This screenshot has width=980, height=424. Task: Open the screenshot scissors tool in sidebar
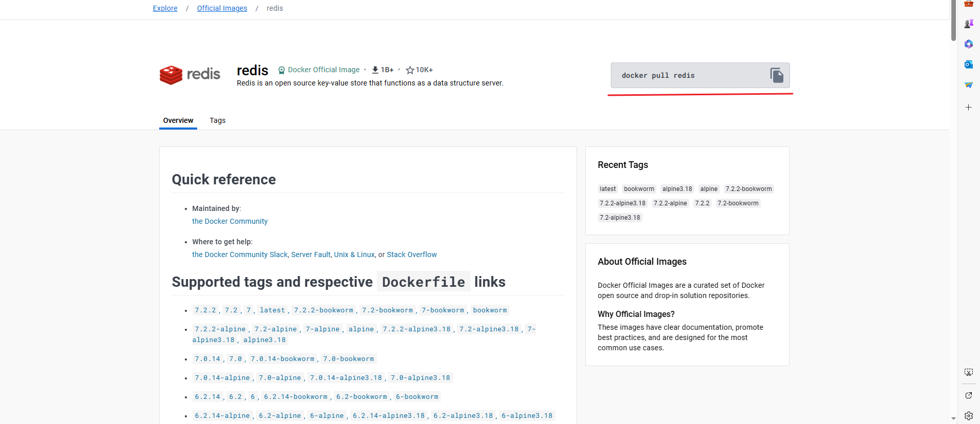click(968, 372)
